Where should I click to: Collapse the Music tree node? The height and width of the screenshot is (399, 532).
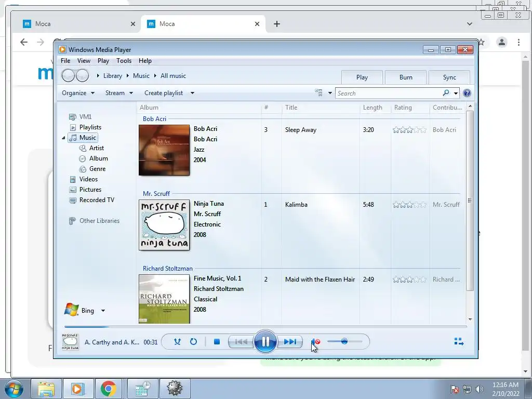(x=63, y=138)
